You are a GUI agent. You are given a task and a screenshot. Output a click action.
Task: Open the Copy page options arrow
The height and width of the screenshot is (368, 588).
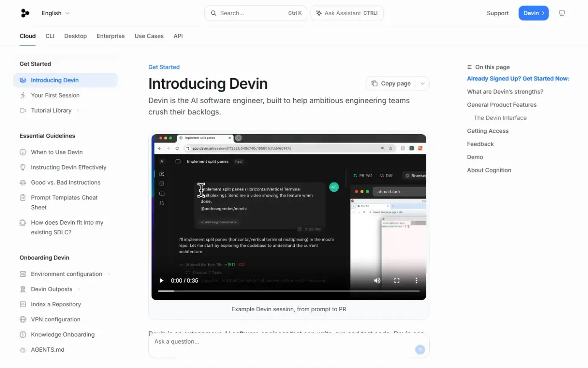(423, 83)
